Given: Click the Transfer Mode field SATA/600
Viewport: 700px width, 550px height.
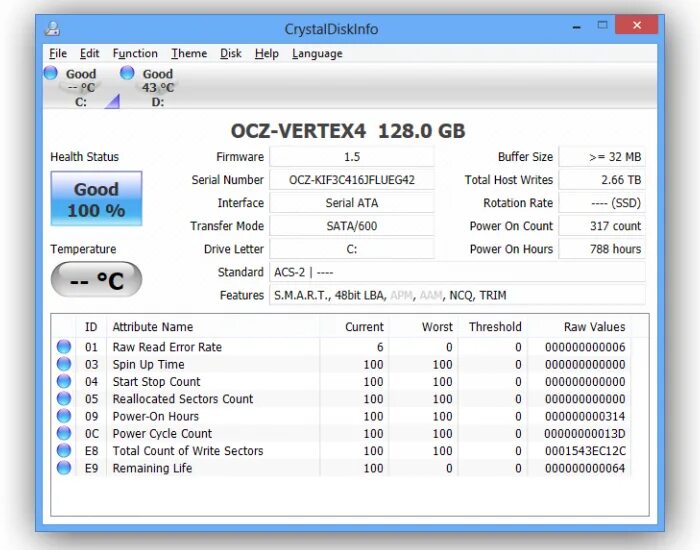Looking at the screenshot, I should pyautogui.click(x=352, y=226).
